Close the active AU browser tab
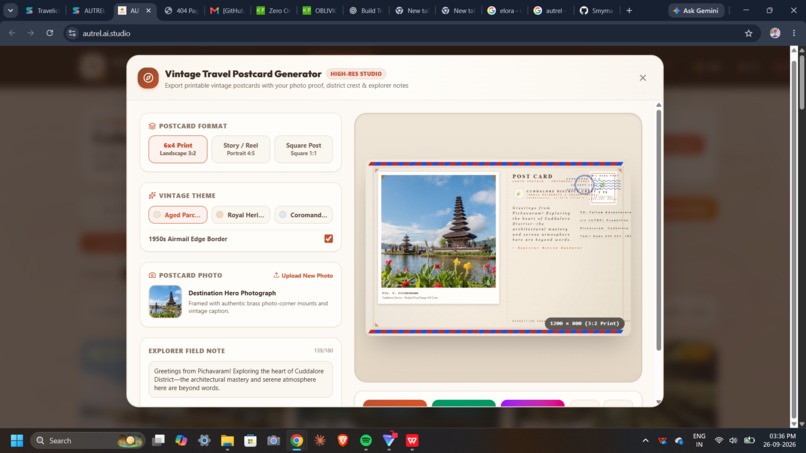The image size is (806, 453). pyautogui.click(x=149, y=10)
